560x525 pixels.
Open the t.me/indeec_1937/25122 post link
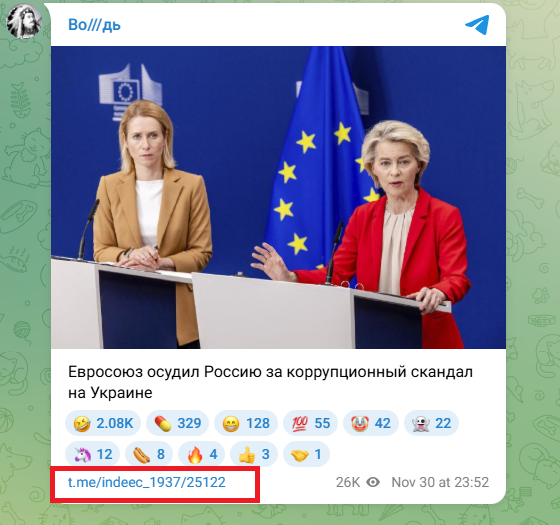click(x=147, y=482)
